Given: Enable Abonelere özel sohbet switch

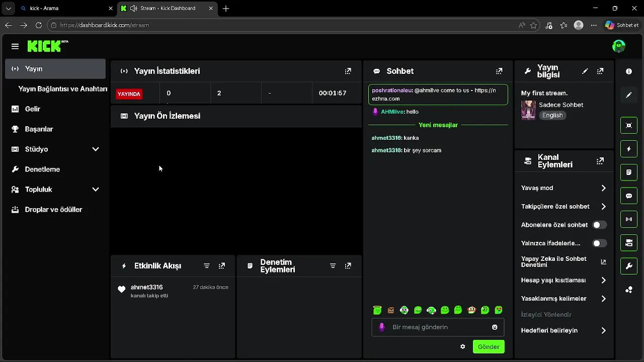Looking at the screenshot, I should [x=599, y=225].
